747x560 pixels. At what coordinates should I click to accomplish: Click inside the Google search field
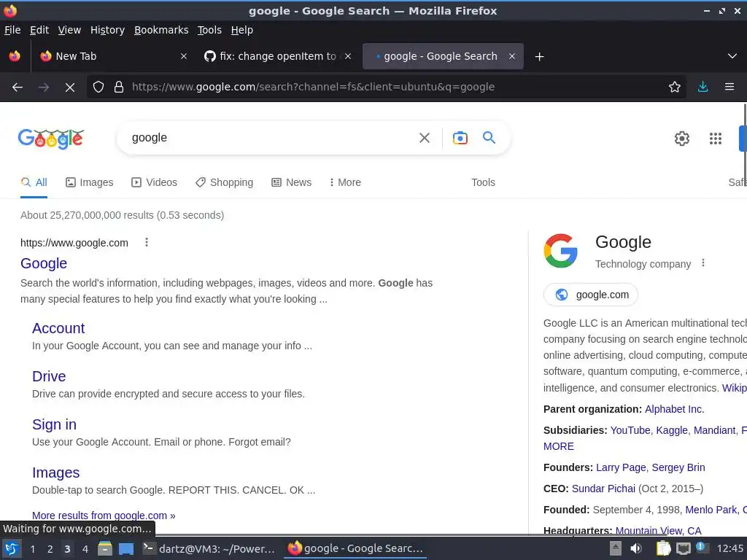coord(271,138)
